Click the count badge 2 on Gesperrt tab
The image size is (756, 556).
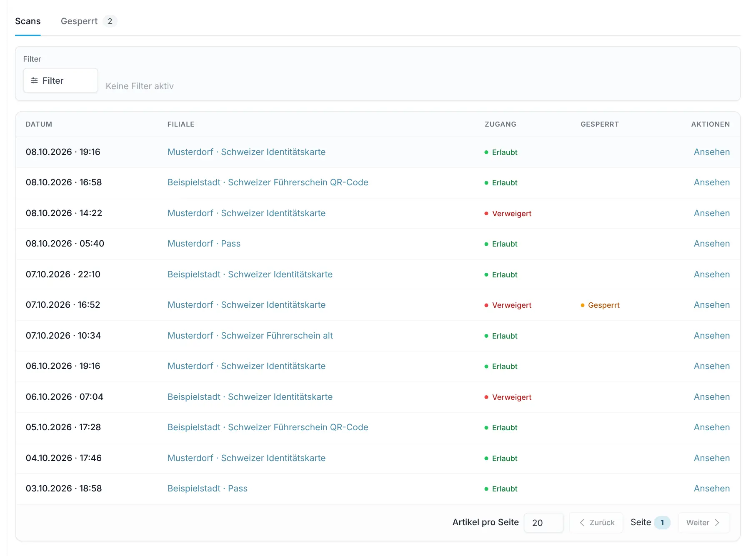(x=110, y=21)
